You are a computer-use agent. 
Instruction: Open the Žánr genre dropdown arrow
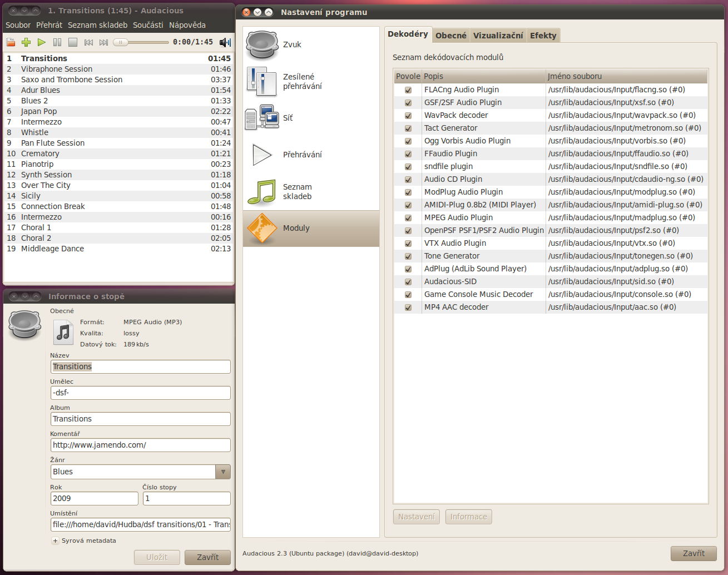coord(223,472)
